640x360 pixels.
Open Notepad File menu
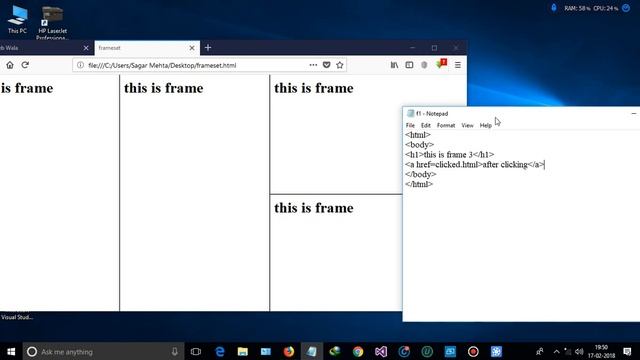(x=410, y=125)
